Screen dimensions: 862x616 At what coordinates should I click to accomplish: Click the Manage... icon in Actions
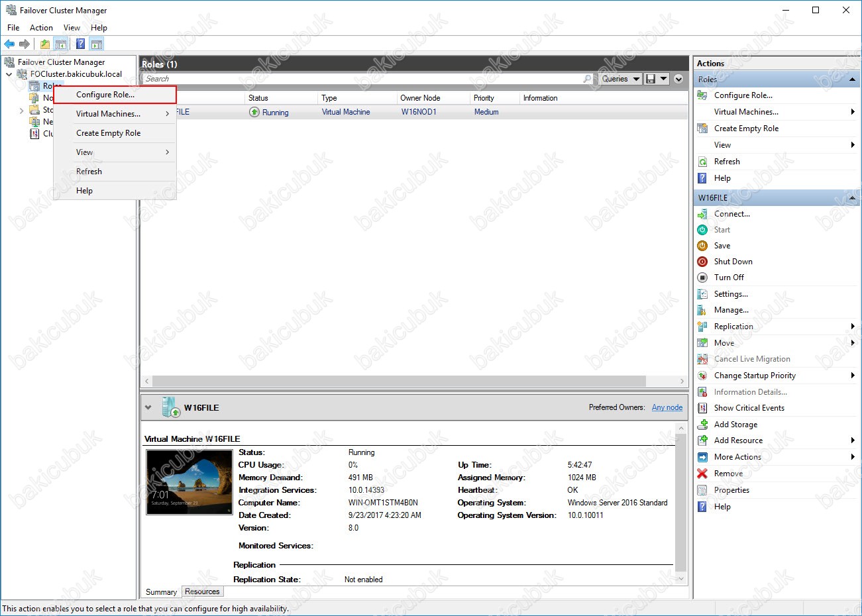(x=702, y=310)
